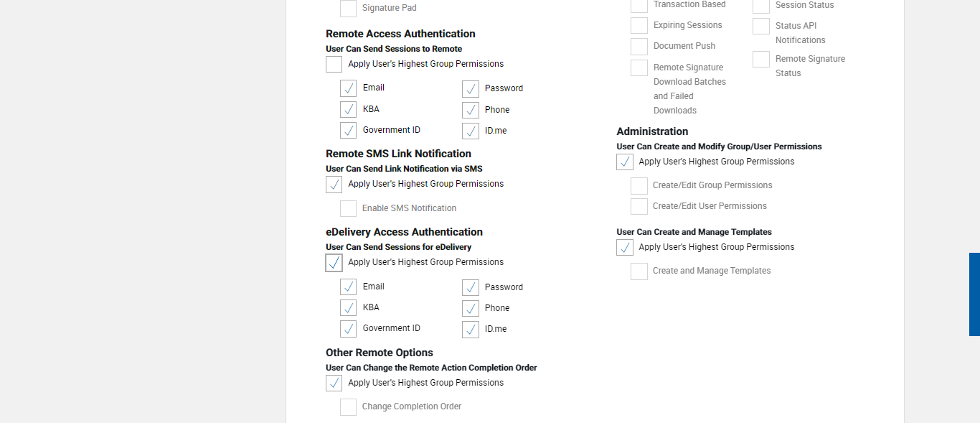
Task: Toggle Phone under eDelivery Access Authentication
Action: click(471, 309)
